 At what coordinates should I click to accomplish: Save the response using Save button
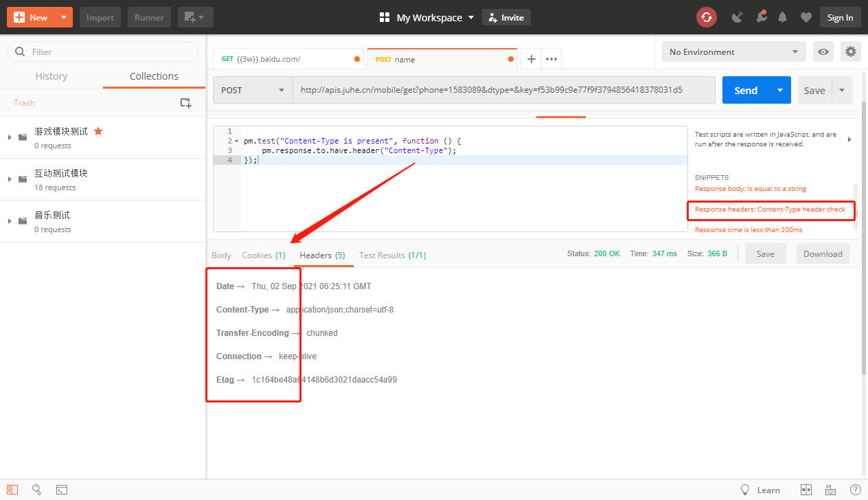coord(766,253)
